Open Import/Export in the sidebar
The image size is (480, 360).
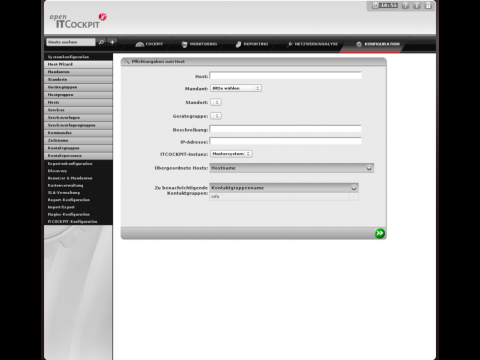click(x=78, y=207)
